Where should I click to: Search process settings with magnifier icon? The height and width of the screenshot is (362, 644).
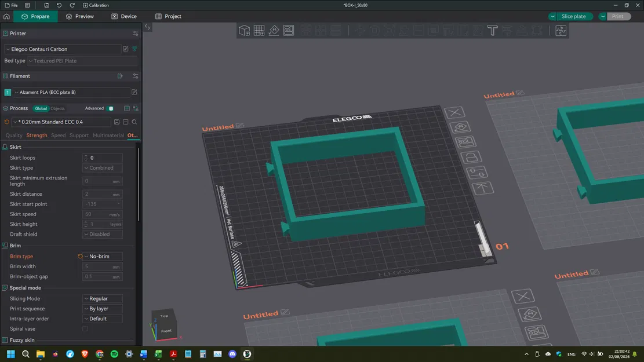tap(134, 122)
